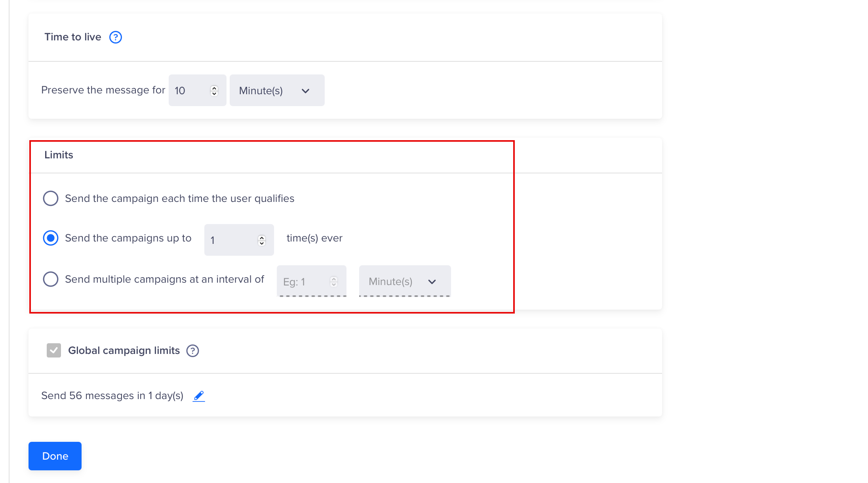The width and height of the screenshot is (868, 483).
Task: Click the 'Send 56 messages in 1 day(s)' text
Action: (112, 396)
